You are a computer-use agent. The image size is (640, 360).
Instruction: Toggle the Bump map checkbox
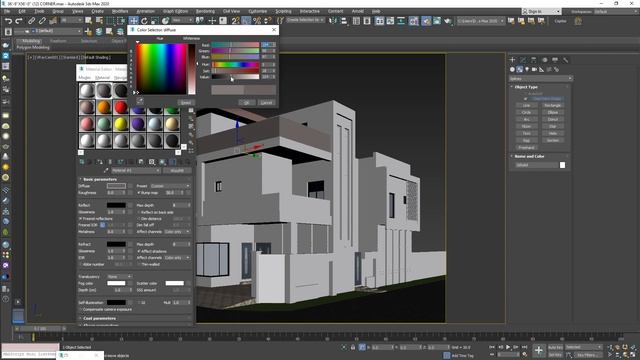point(139,192)
